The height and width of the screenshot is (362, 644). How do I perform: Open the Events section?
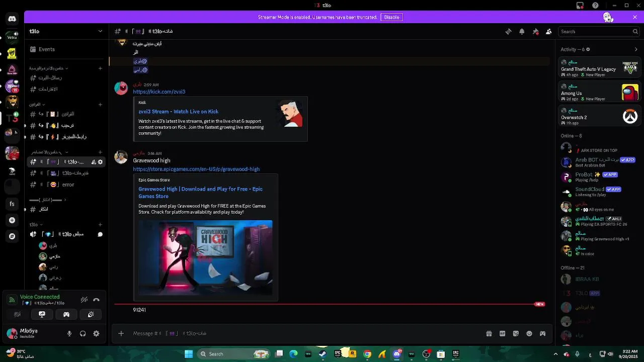click(65, 49)
